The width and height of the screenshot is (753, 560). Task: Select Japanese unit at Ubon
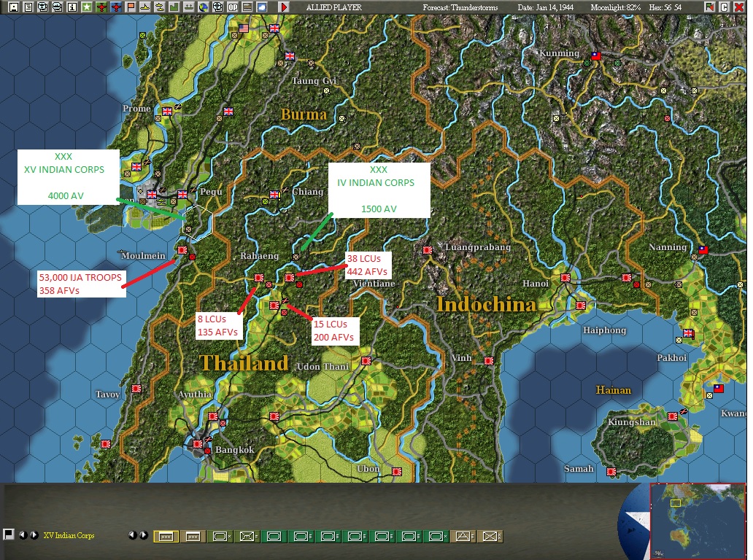(397, 472)
